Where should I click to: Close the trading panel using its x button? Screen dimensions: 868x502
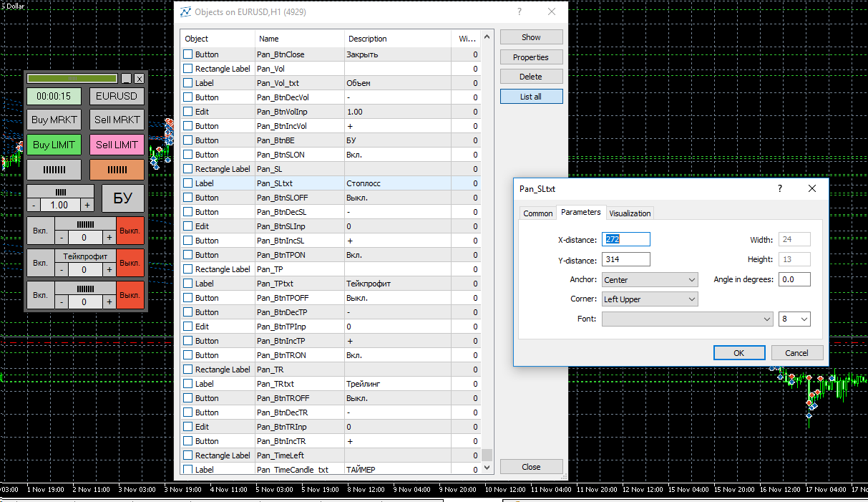(x=139, y=79)
